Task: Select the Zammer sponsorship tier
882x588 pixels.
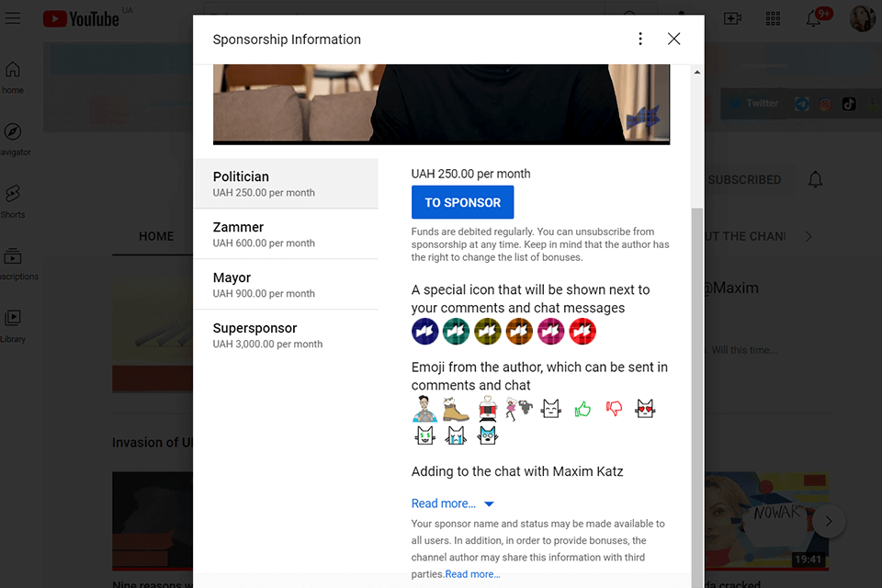Action: (286, 234)
